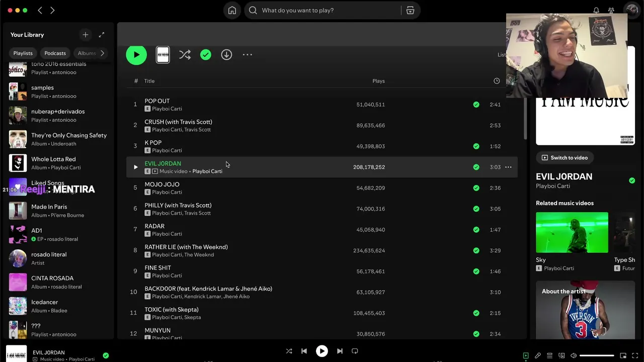Download the album with arrow icon
Image resolution: width=644 pixels, height=362 pixels.
[226, 55]
